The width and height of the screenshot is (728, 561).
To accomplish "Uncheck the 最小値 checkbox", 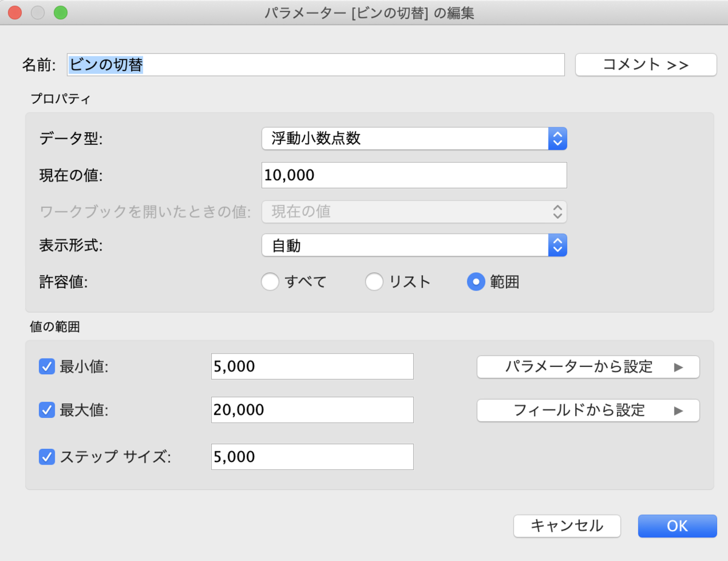I will [x=47, y=366].
